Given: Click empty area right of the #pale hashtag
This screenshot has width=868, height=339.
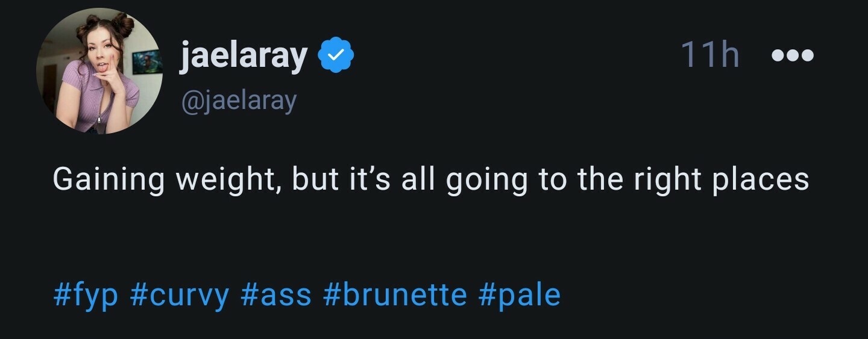Looking at the screenshot, I should (693, 295).
